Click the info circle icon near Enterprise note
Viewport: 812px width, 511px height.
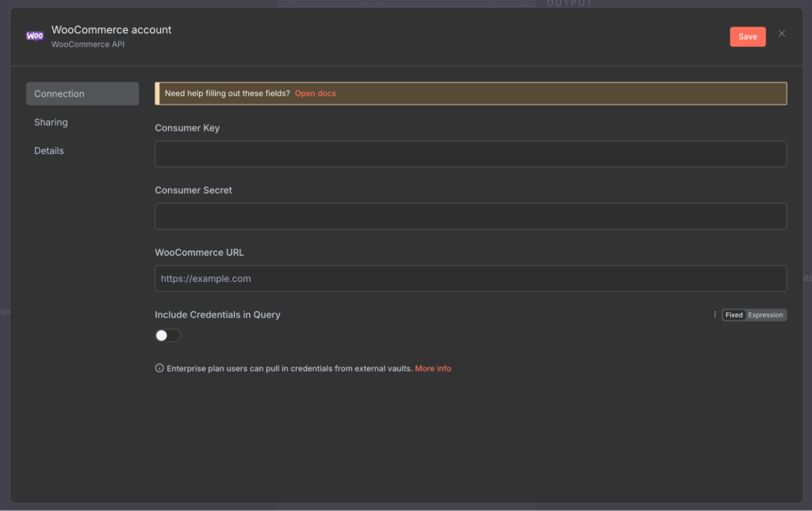tap(159, 368)
